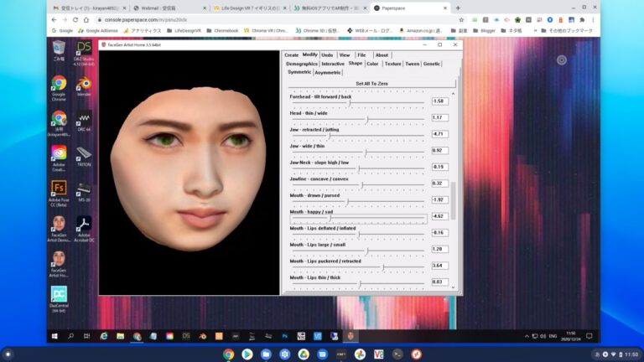644x362 pixels.
Task: Open the View tab
Action: point(344,55)
